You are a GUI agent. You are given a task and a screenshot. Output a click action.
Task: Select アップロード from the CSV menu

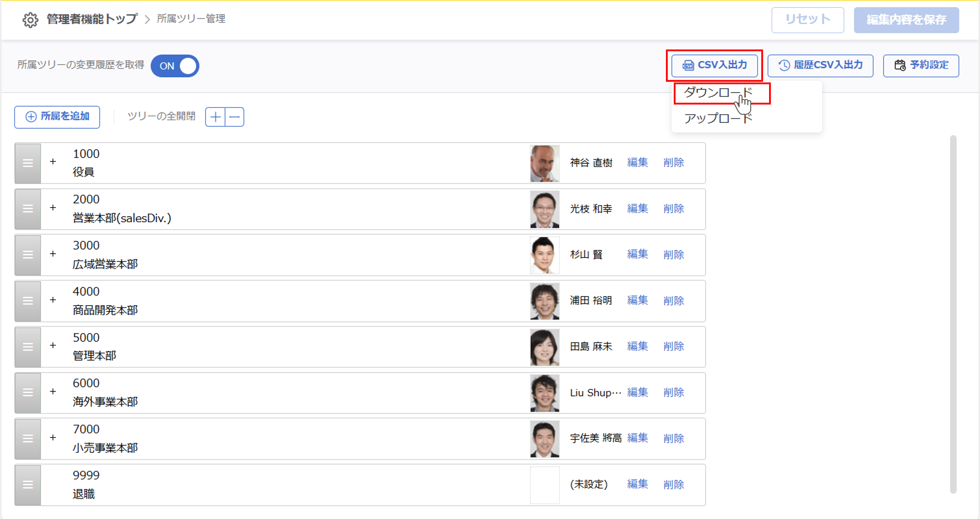[x=717, y=118]
